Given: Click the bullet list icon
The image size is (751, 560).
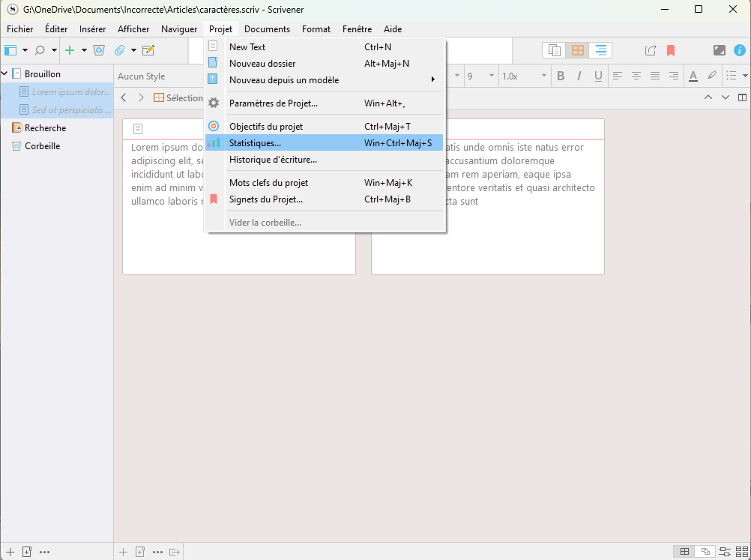Looking at the screenshot, I should (732, 76).
